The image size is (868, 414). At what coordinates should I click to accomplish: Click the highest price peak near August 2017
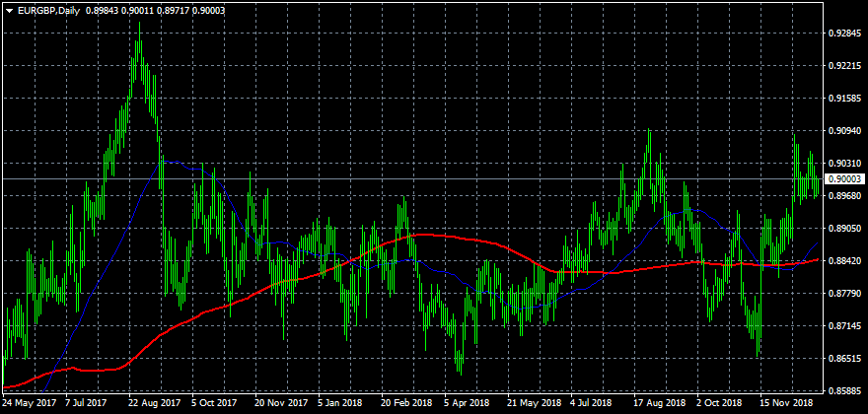(139, 26)
